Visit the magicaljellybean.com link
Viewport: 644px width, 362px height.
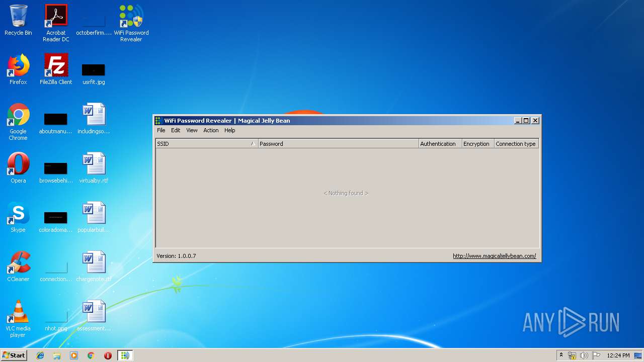(x=494, y=256)
